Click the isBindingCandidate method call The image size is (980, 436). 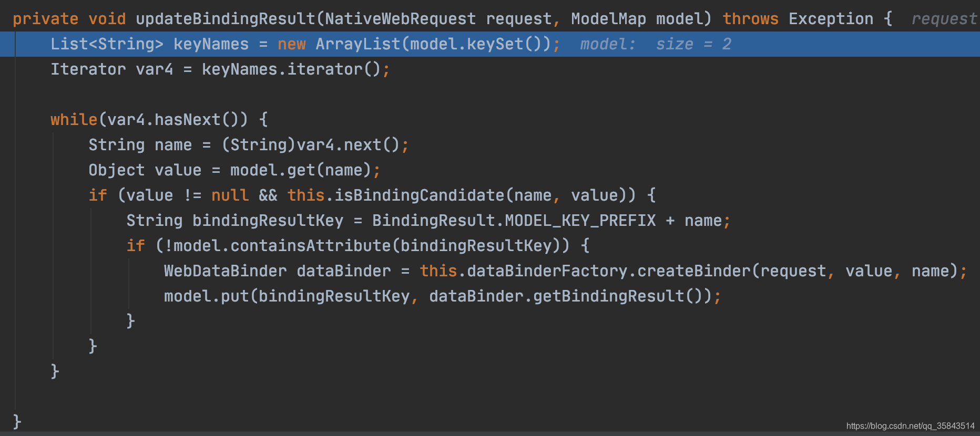click(x=420, y=195)
